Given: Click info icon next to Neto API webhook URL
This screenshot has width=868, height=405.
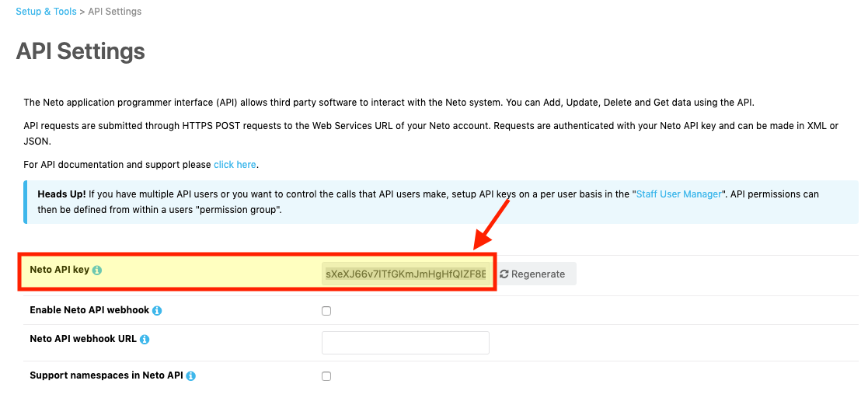Looking at the screenshot, I should pos(145,340).
